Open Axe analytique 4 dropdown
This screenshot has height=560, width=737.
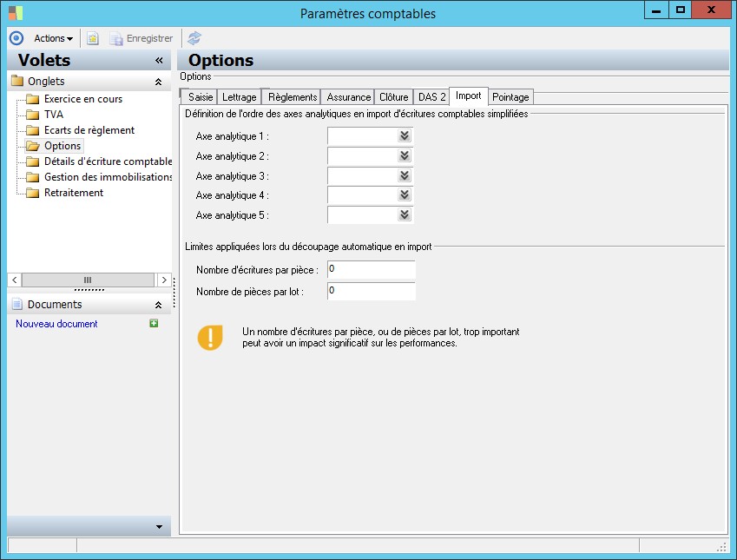405,195
